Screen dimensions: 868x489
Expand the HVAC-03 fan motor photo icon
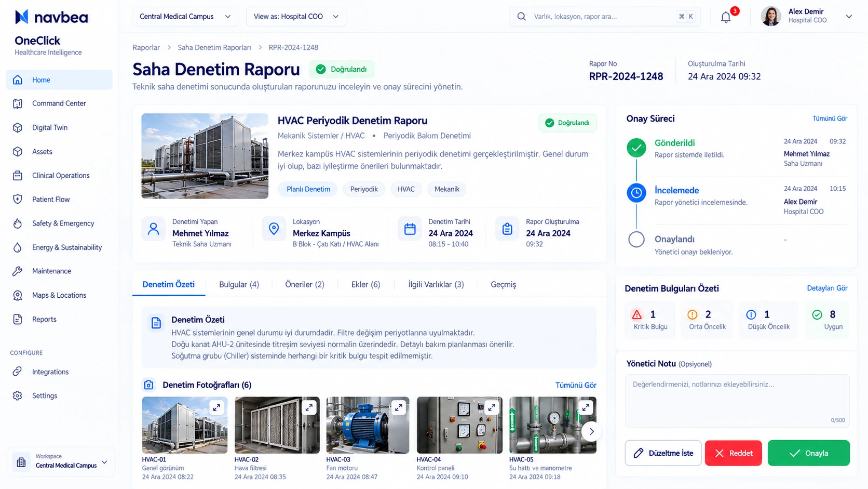(x=399, y=408)
